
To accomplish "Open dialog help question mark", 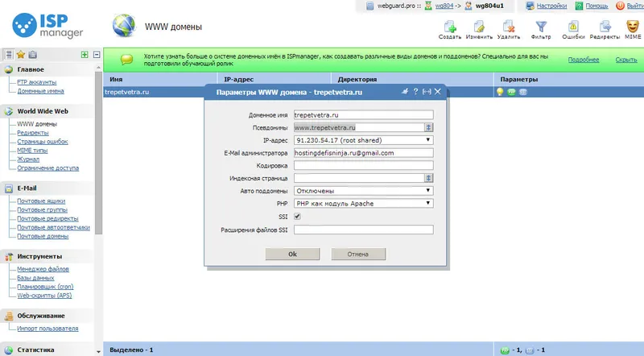I will point(415,92).
